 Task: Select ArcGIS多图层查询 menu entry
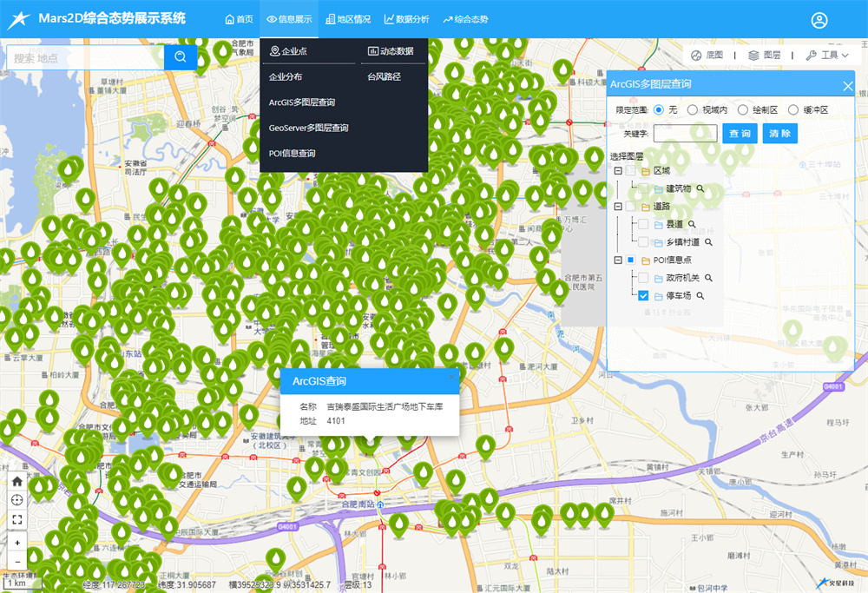tap(302, 102)
